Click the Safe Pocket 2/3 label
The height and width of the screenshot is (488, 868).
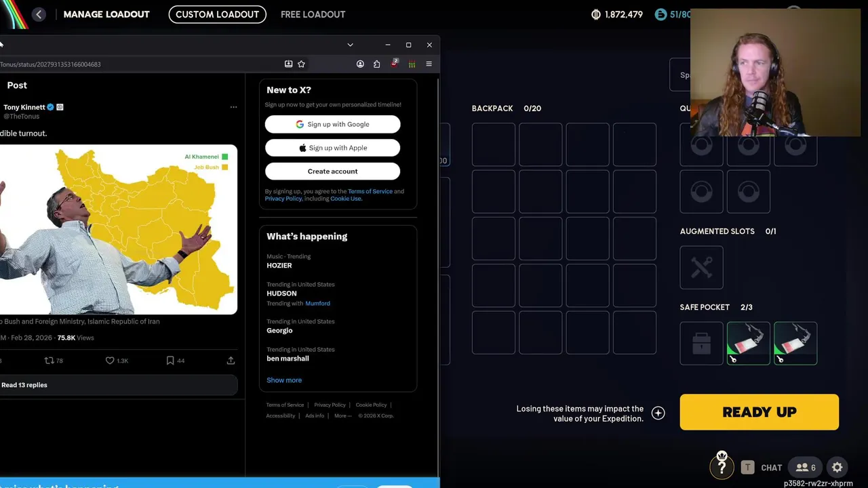pyautogui.click(x=716, y=307)
